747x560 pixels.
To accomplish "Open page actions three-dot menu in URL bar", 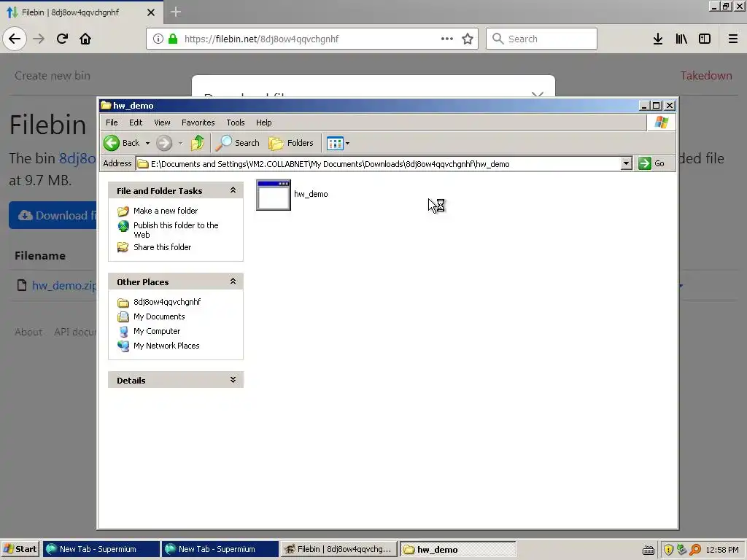I will point(447,39).
